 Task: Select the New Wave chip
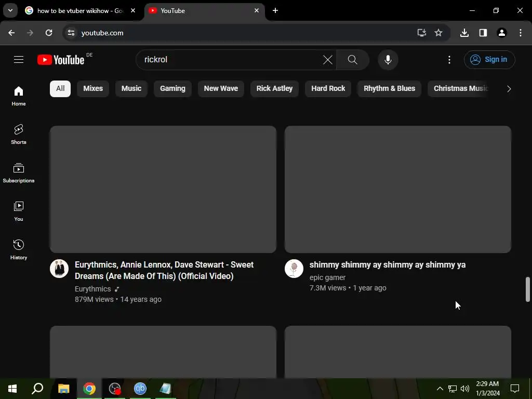(x=221, y=88)
